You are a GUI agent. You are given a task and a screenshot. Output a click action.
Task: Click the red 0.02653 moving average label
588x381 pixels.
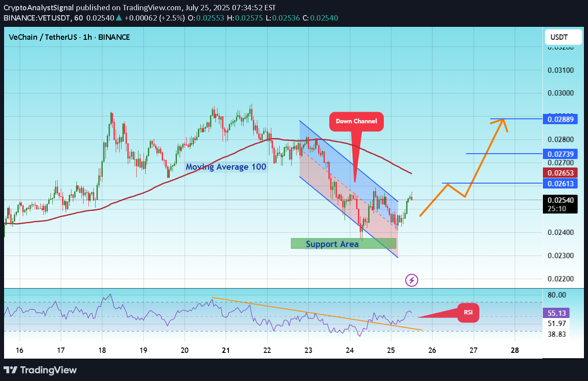coord(561,173)
